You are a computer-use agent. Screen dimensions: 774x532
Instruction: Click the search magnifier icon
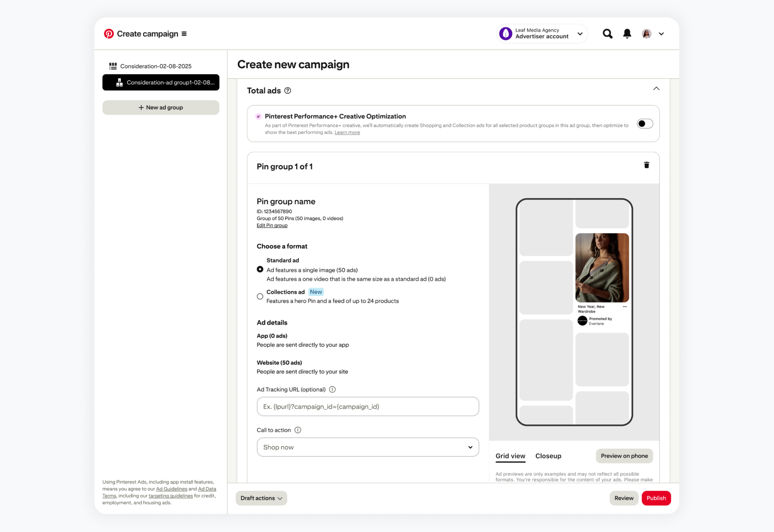[607, 34]
